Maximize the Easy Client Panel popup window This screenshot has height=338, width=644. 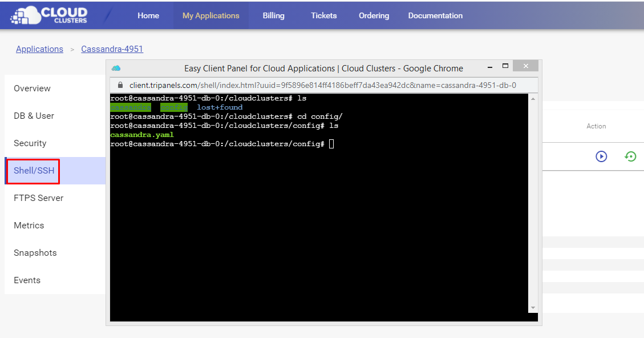point(505,66)
